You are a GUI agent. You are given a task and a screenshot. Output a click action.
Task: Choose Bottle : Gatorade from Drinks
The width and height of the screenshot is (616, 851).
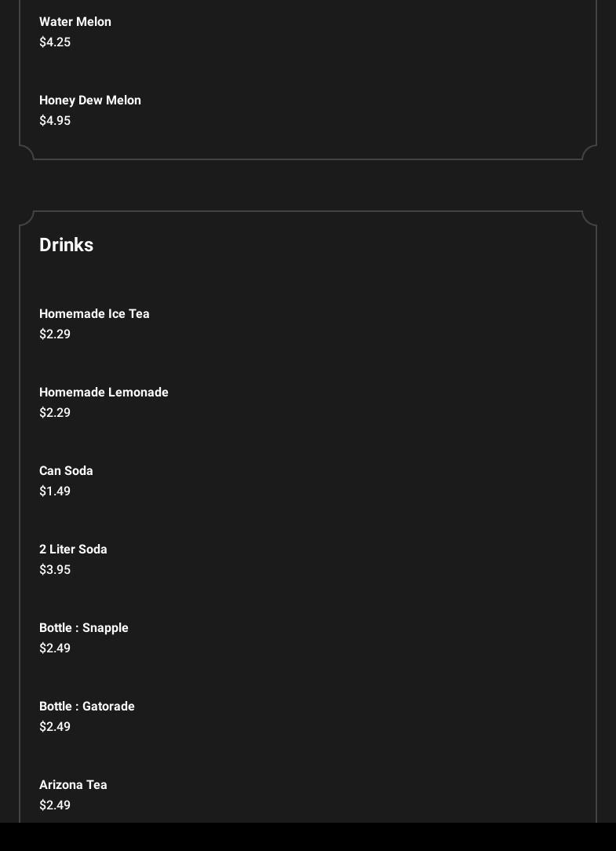tap(87, 707)
